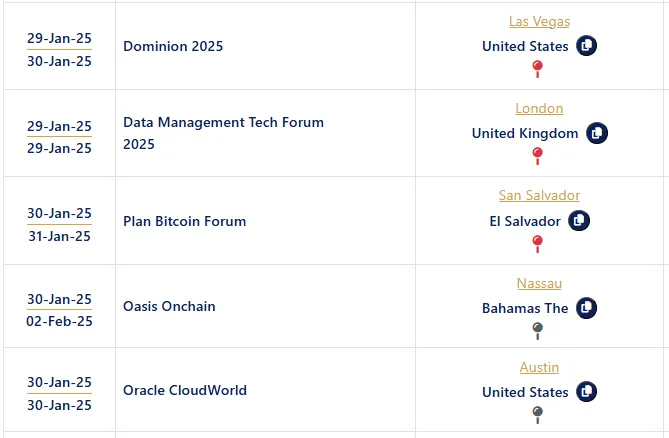The image size is (669, 438).
Task: Open the Austin city link
Action: click(x=539, y=367)
